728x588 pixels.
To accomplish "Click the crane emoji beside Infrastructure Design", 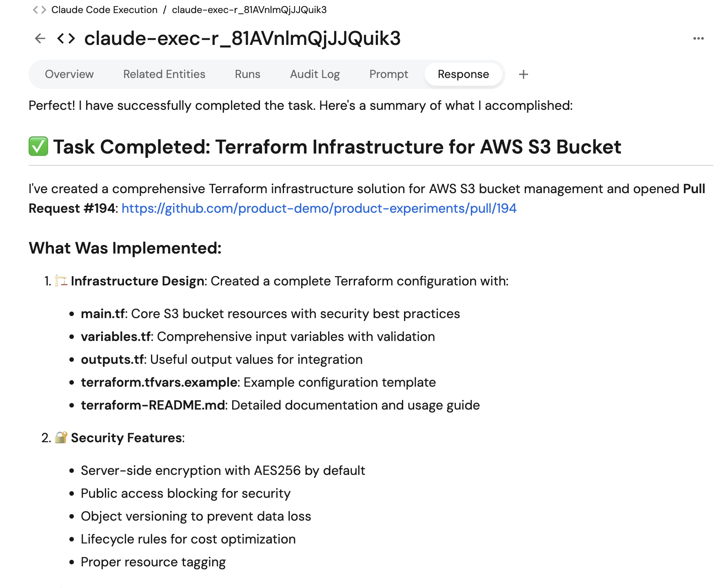I will click(61, 281).
